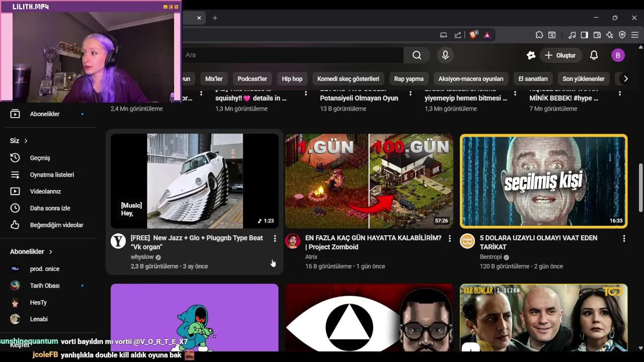
Task: Toggle the browser sidebar panel icon
Action: tap(584, 35)
